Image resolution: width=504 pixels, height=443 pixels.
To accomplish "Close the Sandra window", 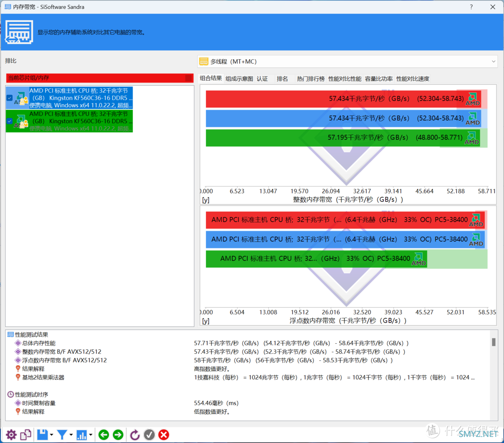I will [x=493, y=7].
